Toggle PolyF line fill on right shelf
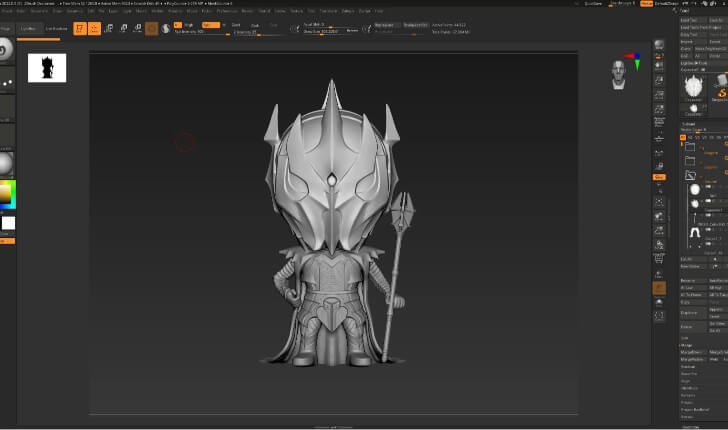 pyautogui.click(x=659, y=260)
